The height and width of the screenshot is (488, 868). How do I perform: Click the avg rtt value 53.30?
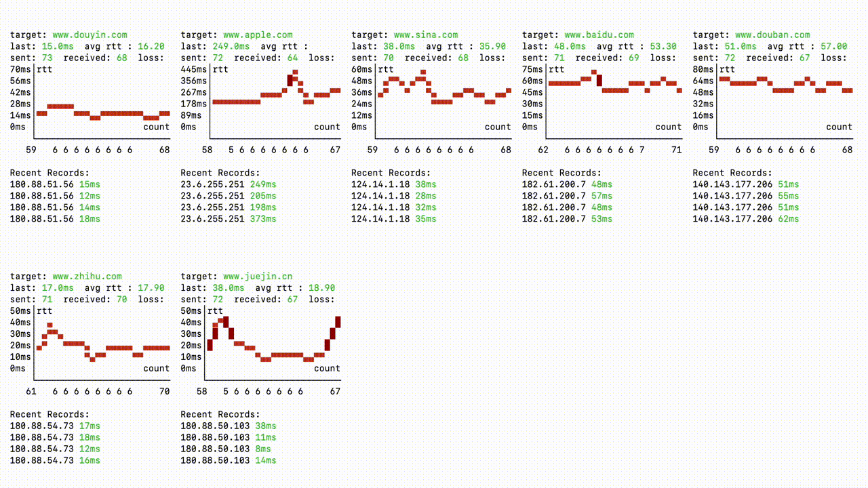tap(663, 46)
